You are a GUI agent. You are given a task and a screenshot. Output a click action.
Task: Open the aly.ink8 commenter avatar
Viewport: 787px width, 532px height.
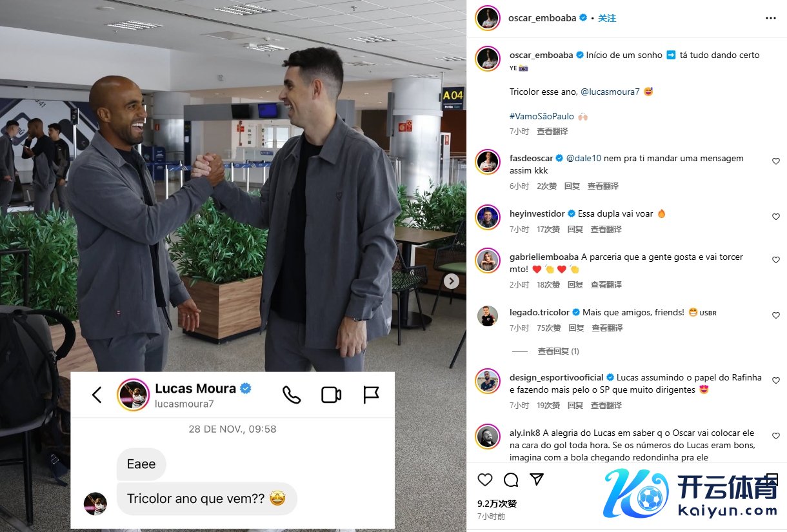(x=488, y=437)
